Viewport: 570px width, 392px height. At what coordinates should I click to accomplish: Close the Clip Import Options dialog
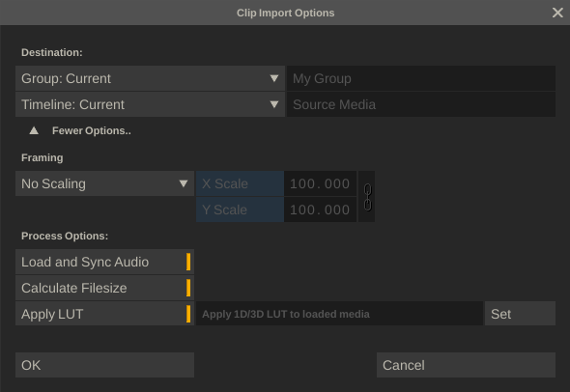(557, 13)
